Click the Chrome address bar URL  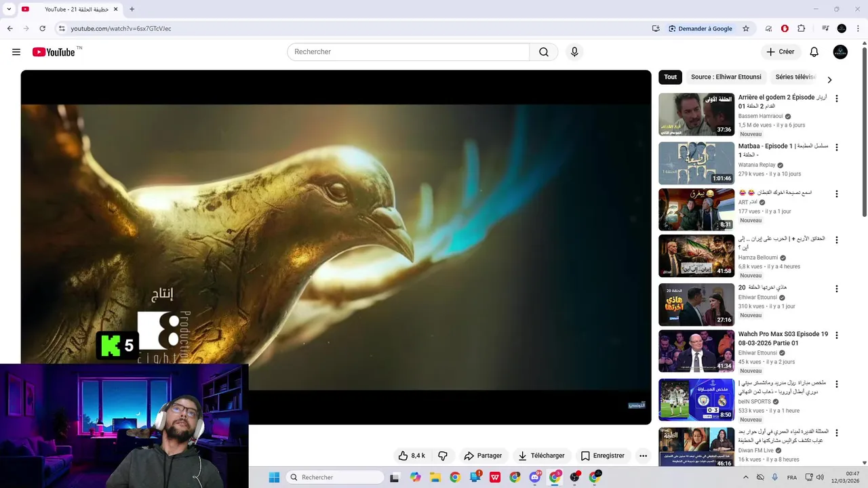tap(121, 28)
